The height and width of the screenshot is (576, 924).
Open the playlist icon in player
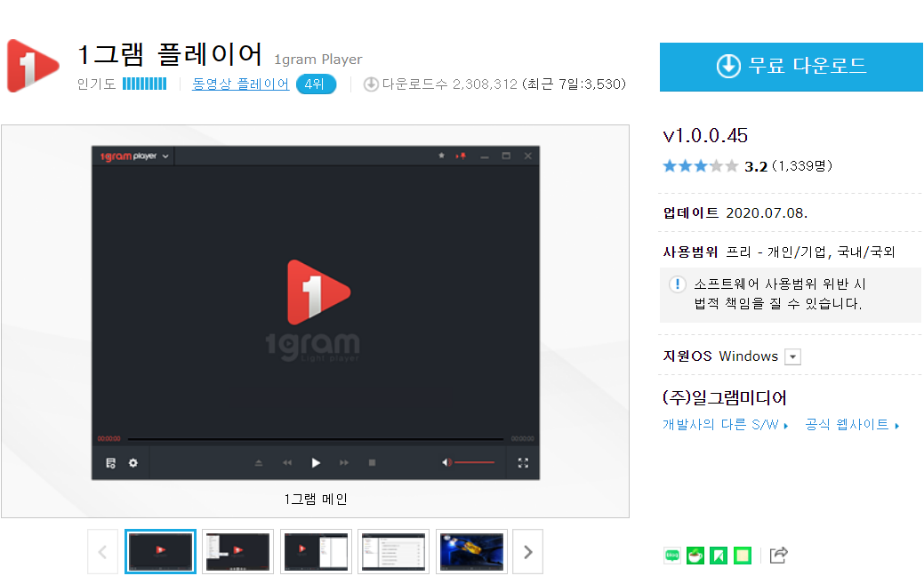111,463
